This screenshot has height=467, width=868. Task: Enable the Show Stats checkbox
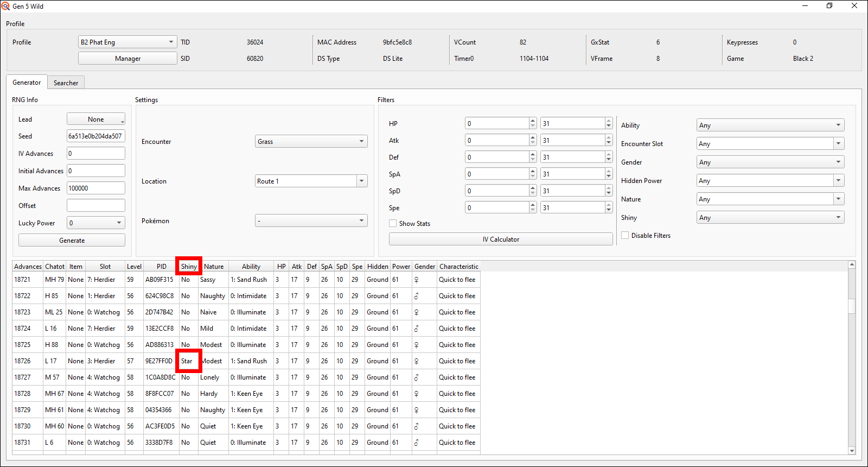tap(393, 224)
